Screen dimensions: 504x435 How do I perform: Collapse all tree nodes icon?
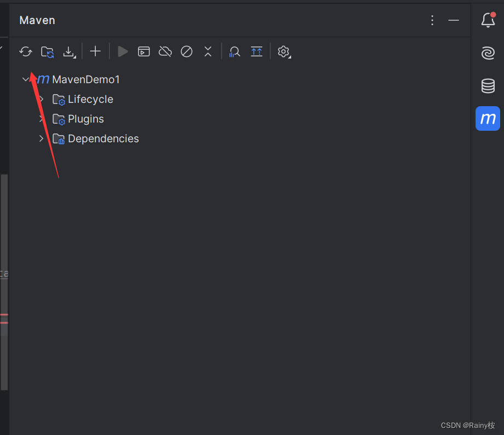(208, 51)
